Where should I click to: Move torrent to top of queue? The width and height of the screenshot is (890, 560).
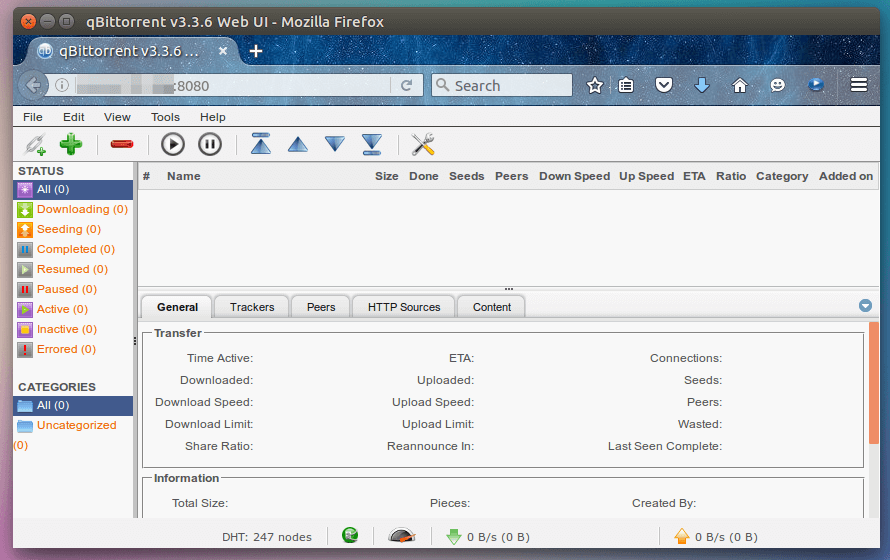pos(261,144)
